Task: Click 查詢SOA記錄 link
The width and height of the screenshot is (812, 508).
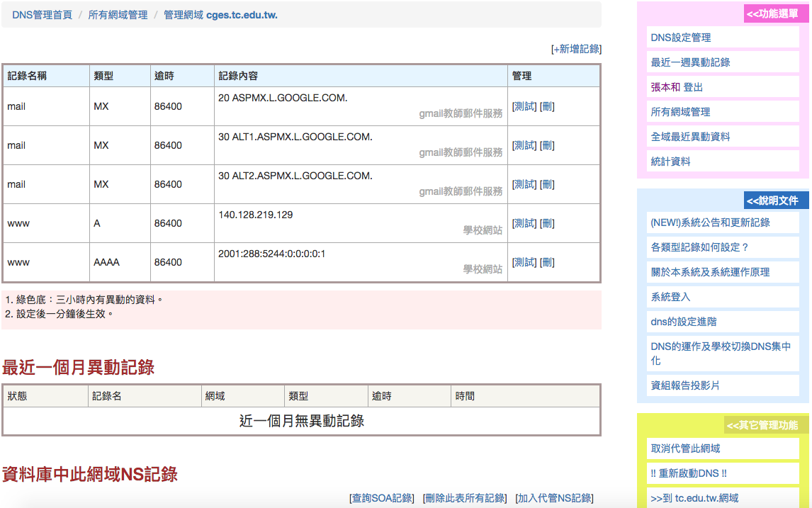Action: tap(382, 498)
